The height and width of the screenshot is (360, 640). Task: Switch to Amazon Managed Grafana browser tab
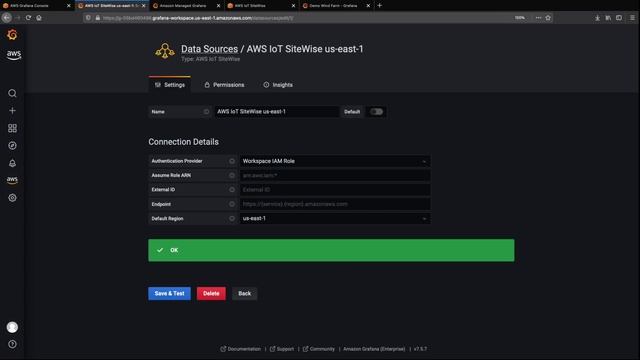(x=187, y=5)
